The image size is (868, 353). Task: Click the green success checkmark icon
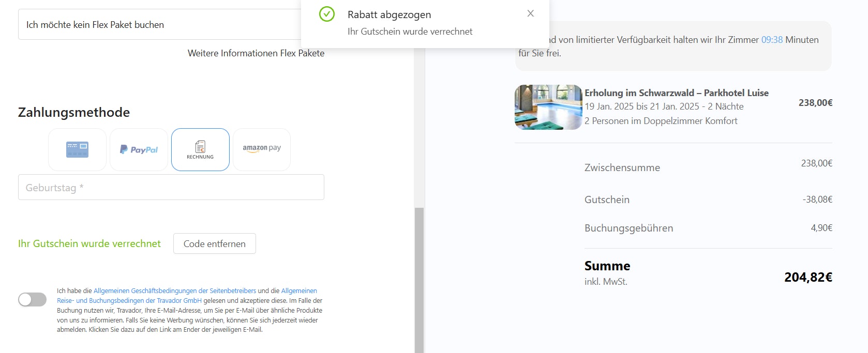(x=327, y=14)
